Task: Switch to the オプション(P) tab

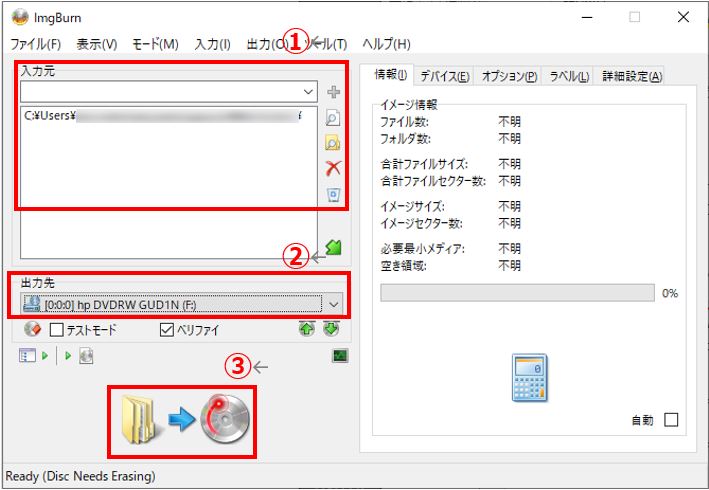Action: click(x=509, y=76)
